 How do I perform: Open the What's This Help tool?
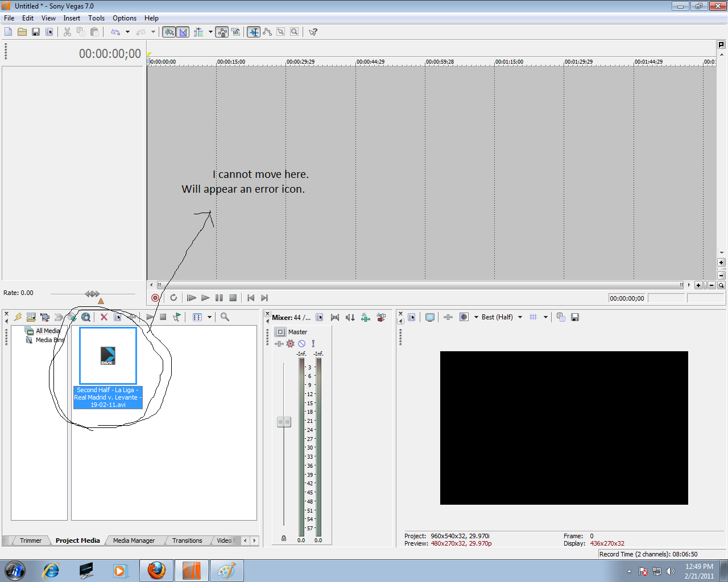coord(313,32)
